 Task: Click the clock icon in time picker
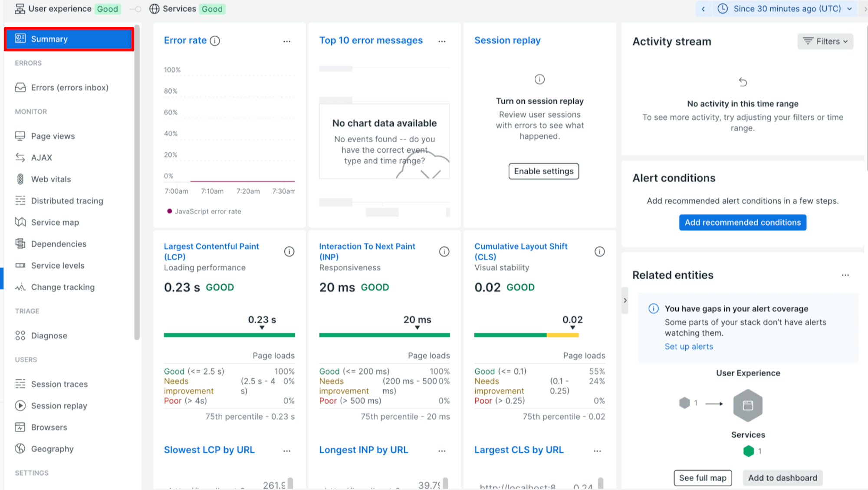[723, 9]
